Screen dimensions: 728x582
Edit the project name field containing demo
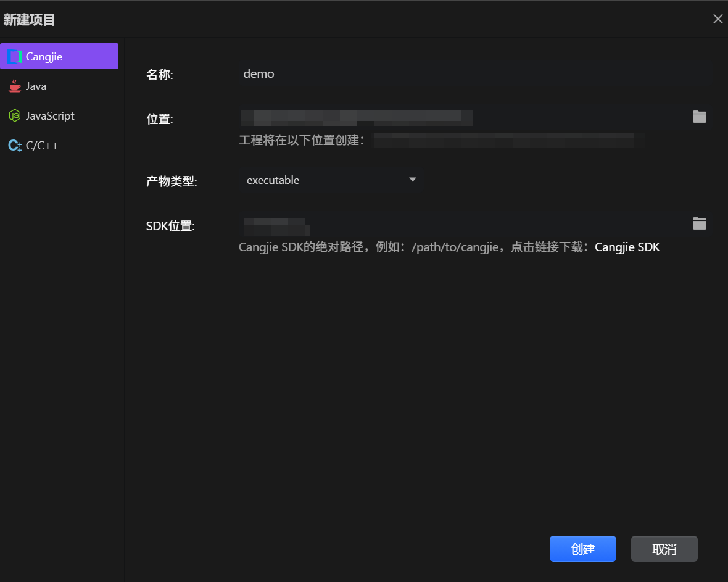pyautogui.click(x=476, y=73)
